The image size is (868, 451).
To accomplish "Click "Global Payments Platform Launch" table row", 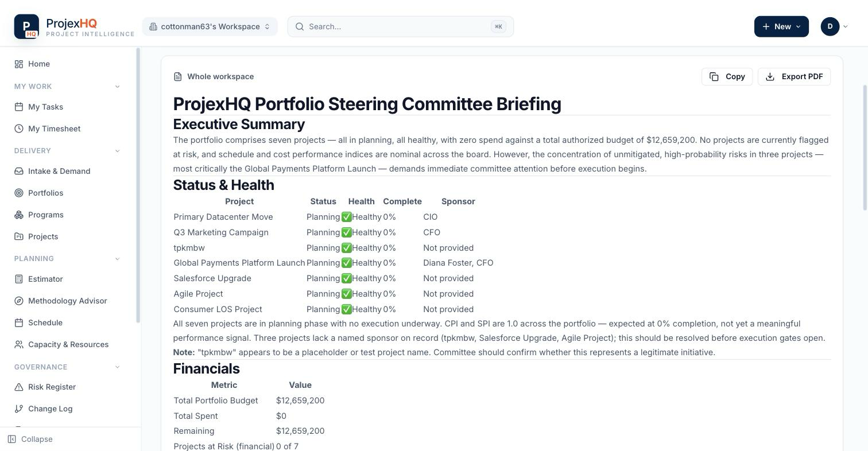I will (x=334, y=263).
